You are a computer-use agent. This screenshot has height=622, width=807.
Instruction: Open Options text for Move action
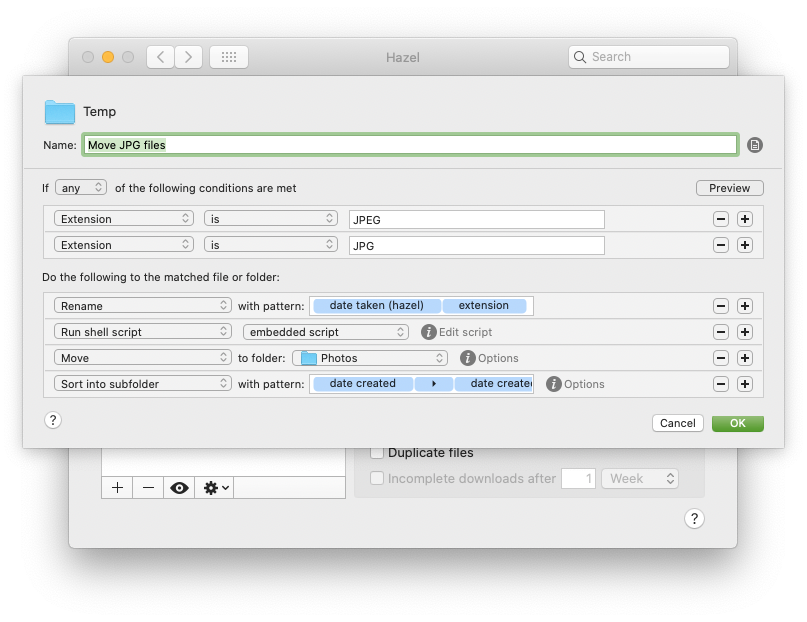point(498,358)
